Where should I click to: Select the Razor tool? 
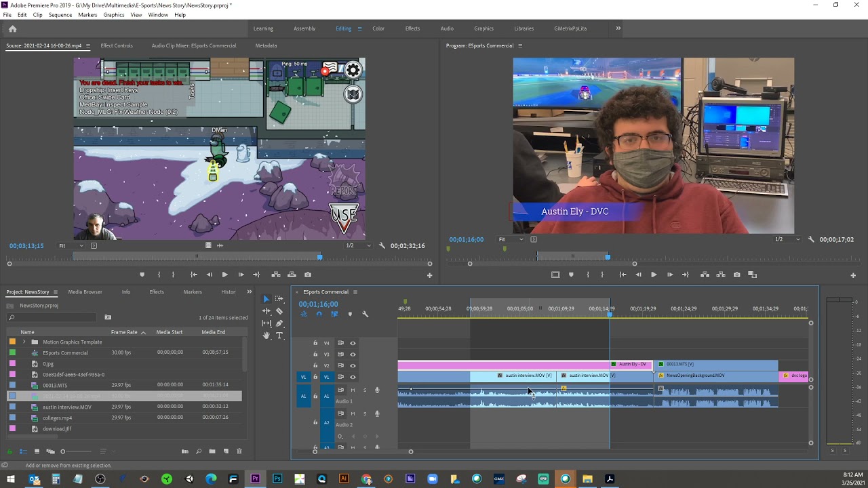(x=279, y=311)
